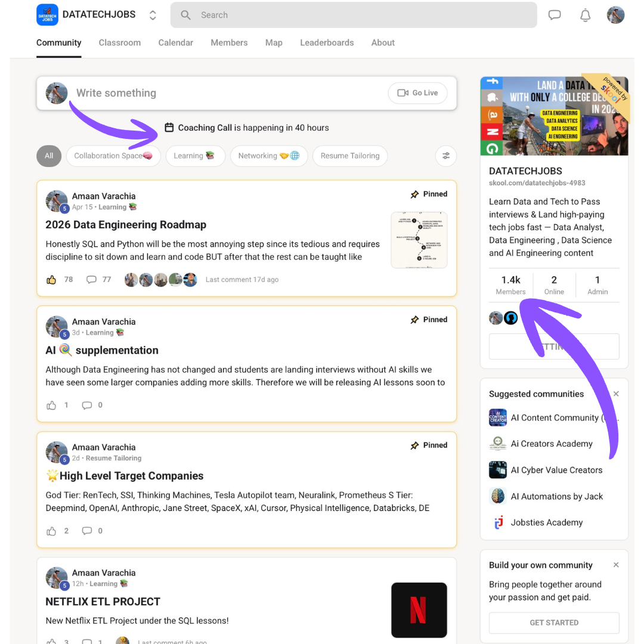Dismiss the Suggested communities panel

click(x=616, y=394)
